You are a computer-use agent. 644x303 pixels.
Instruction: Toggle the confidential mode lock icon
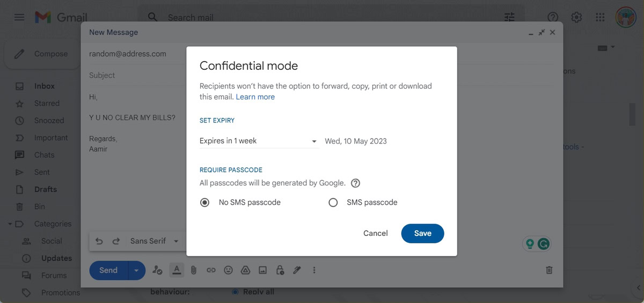280,270
